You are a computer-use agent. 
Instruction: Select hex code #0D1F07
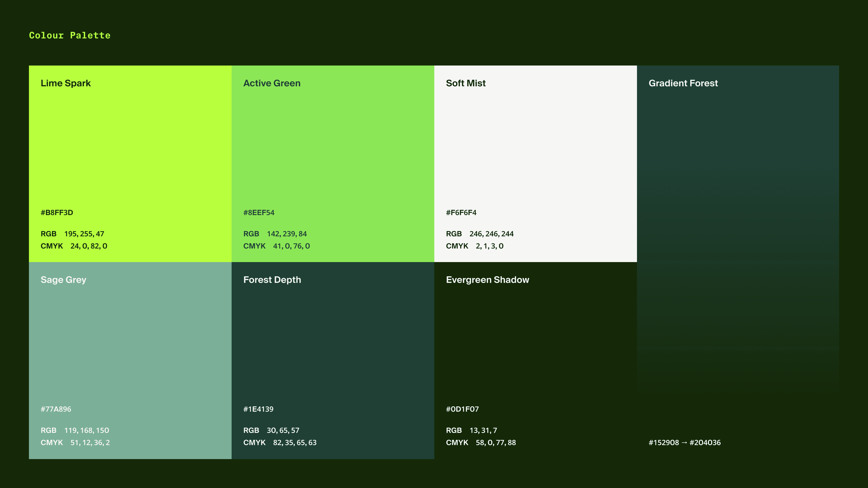(x=462, y=409)
